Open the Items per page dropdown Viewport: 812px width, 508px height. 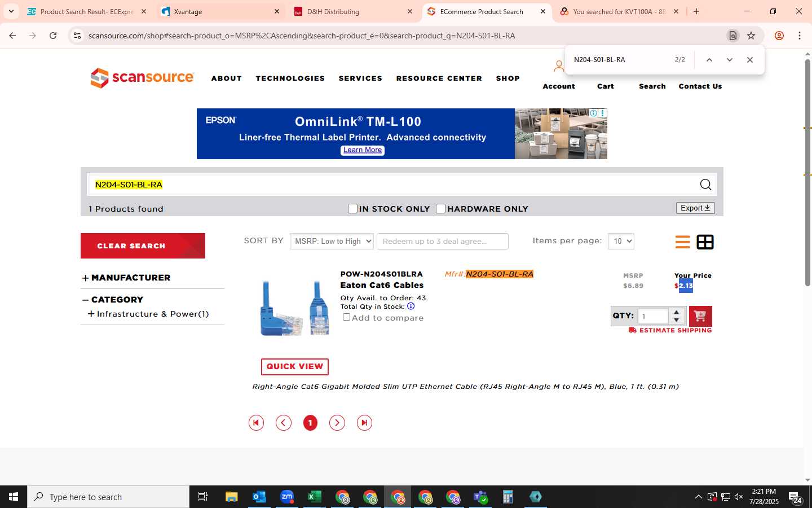(x=621, y=241)
